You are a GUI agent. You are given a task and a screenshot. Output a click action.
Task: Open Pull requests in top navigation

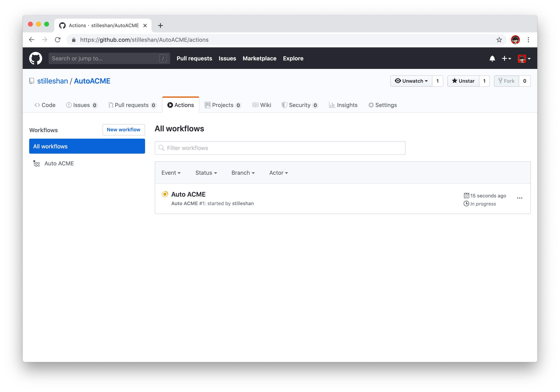pyautogui.click(x=194, y=59)
